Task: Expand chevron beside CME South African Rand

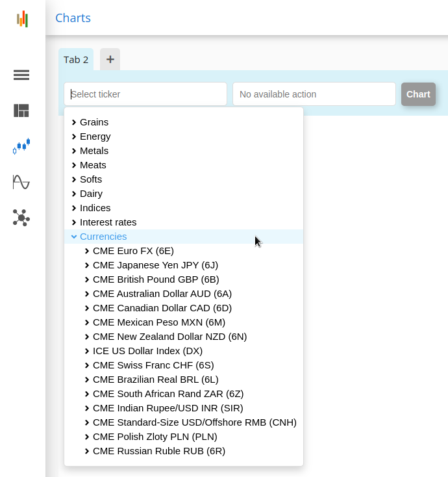Action: click(x=87, y=394)
